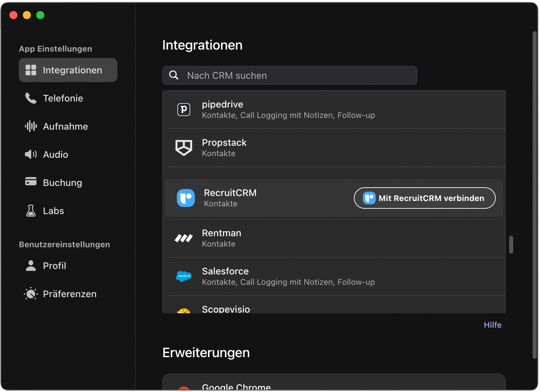Viewport: 540px width, 392px height.
Task: Click the Benutzereinstellungen sidebar header
Action: pos(64,244)
